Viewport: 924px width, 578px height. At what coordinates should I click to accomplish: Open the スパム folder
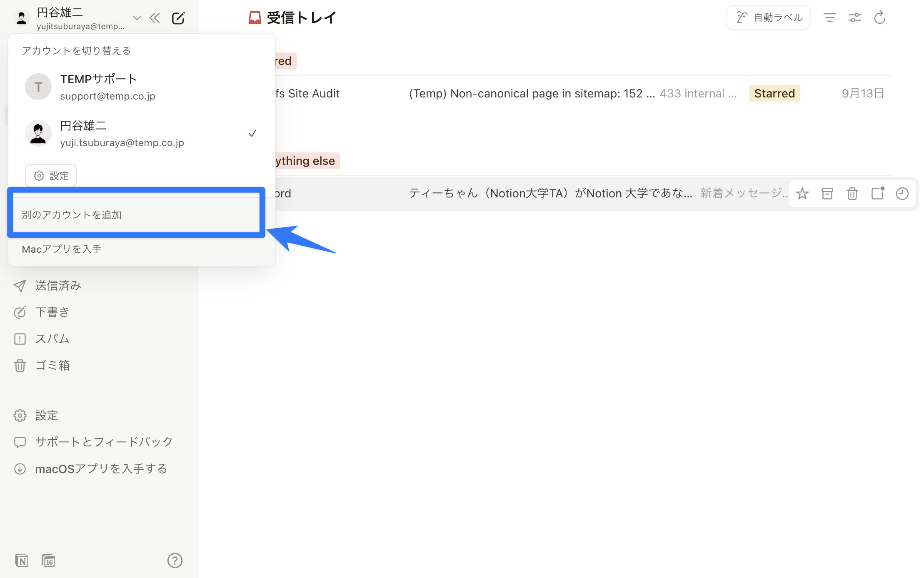52,339
